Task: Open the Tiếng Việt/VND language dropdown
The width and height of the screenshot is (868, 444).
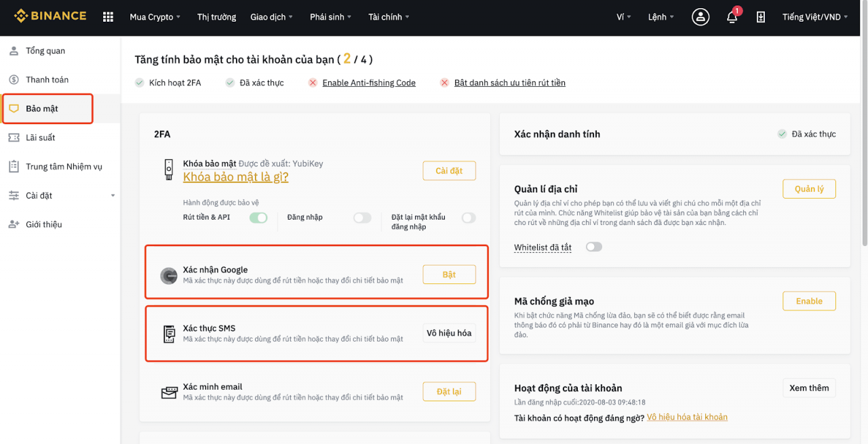Action: (811, 17)
